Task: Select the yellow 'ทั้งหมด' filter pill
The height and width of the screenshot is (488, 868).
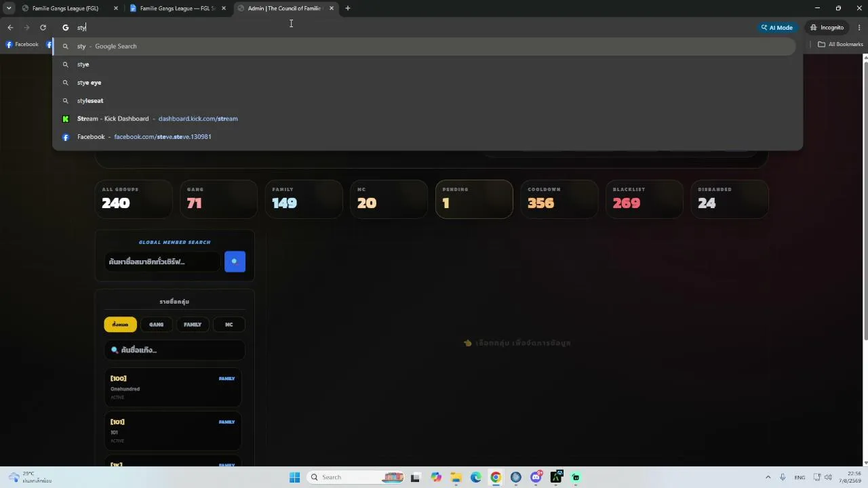Action: [120, 325]
